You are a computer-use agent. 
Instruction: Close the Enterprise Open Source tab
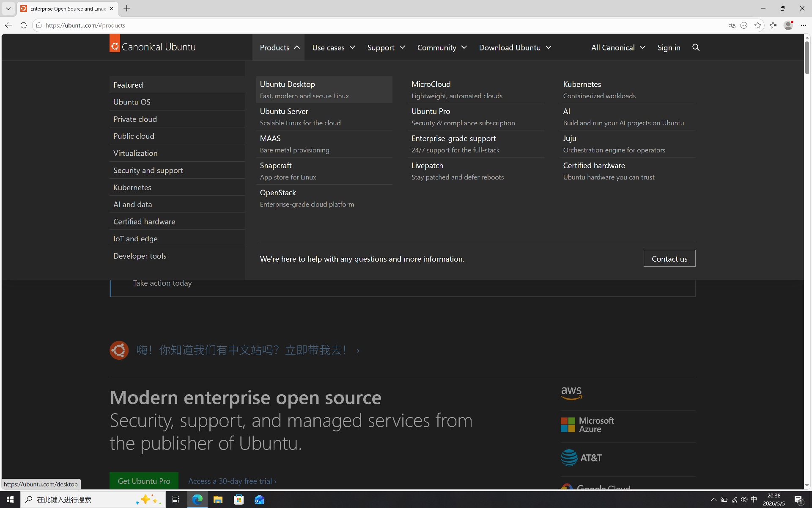tap(111, 8)
